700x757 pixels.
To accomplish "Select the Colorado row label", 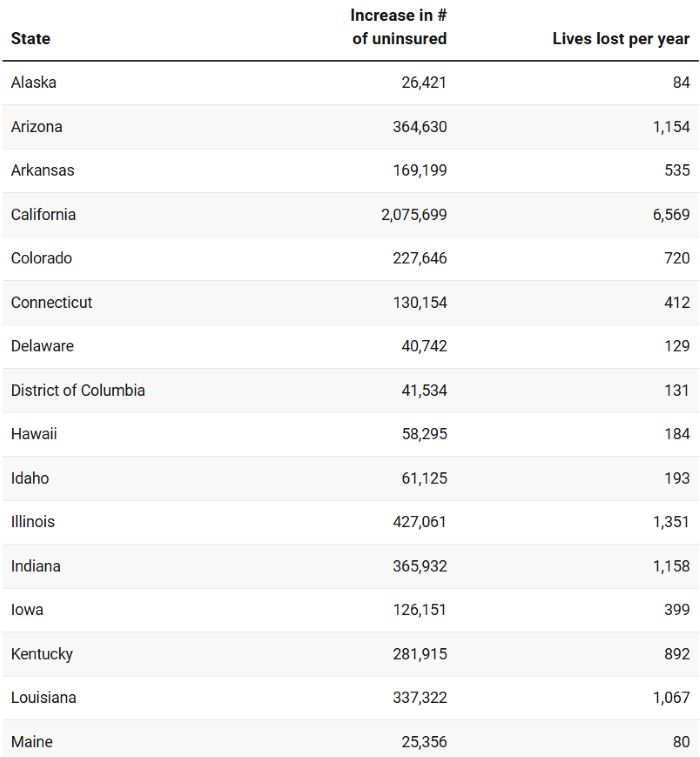I will [x=42, y=258].
